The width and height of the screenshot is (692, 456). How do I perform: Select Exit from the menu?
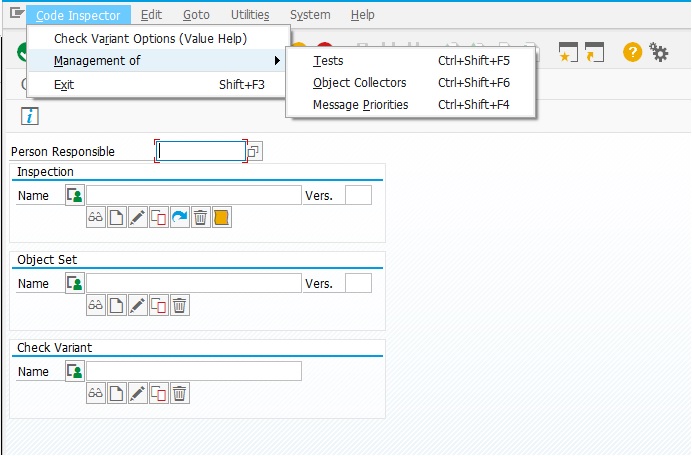tap(158, 84)
